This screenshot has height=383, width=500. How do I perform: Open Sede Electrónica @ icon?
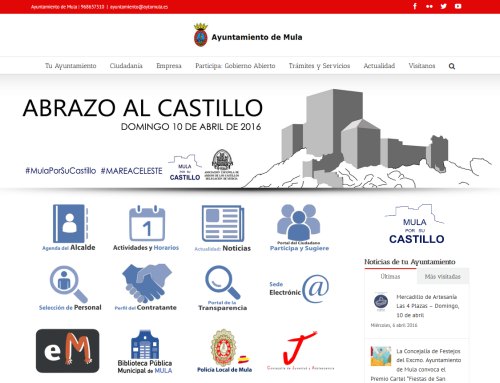point(299,289)
